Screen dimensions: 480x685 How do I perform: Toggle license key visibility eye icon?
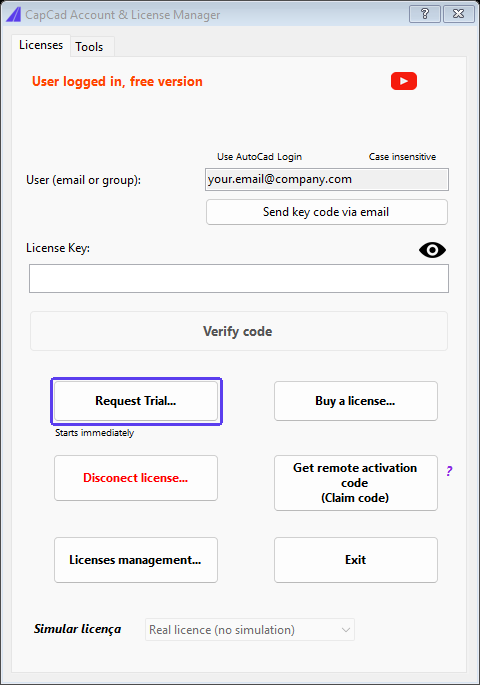tap(432, 250)
